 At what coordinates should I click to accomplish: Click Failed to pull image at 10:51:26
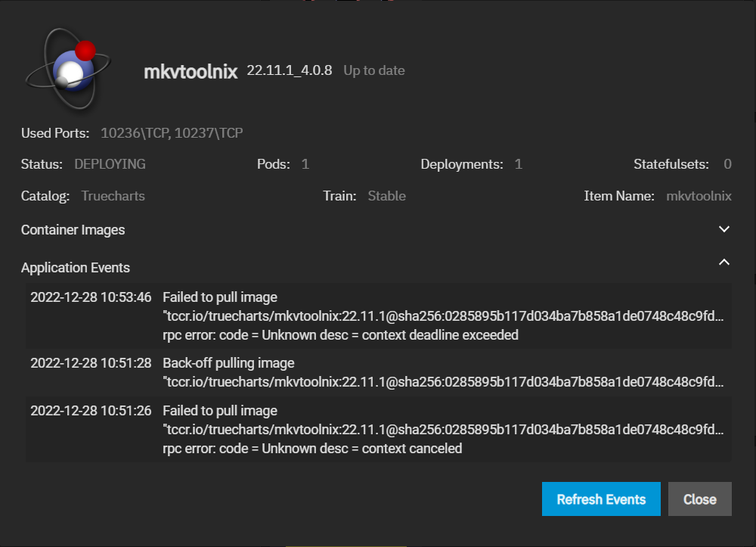(220, 411)
